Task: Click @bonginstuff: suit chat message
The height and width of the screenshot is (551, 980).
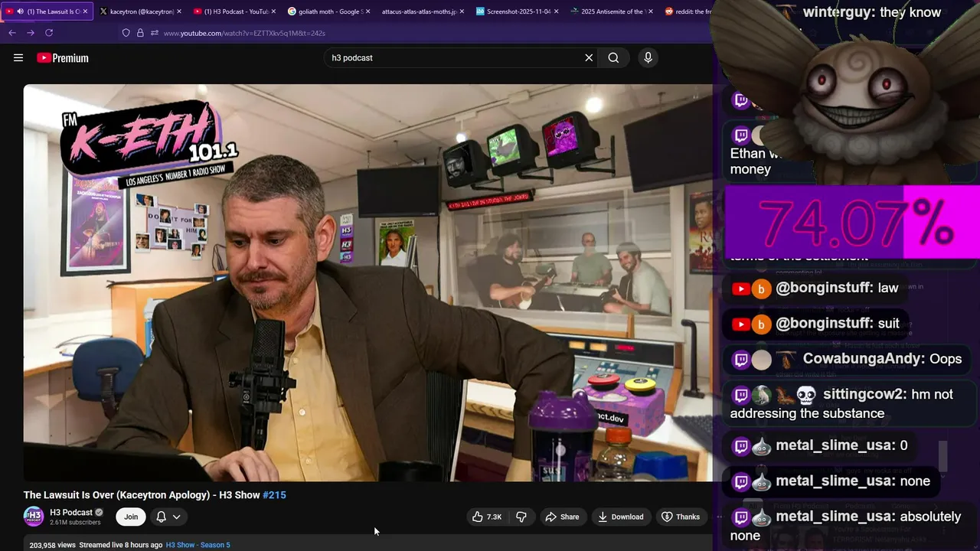Action: pyautogui.click(x=815, y=324)
